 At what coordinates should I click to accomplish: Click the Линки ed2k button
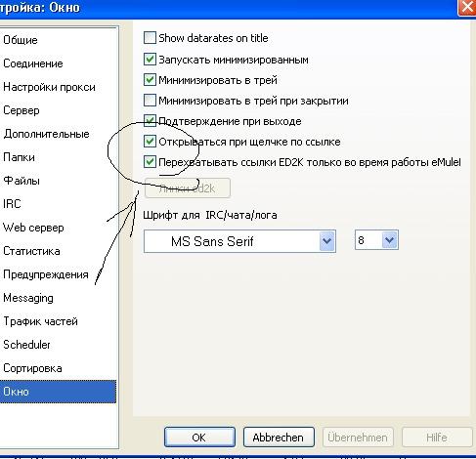[188, 188]
